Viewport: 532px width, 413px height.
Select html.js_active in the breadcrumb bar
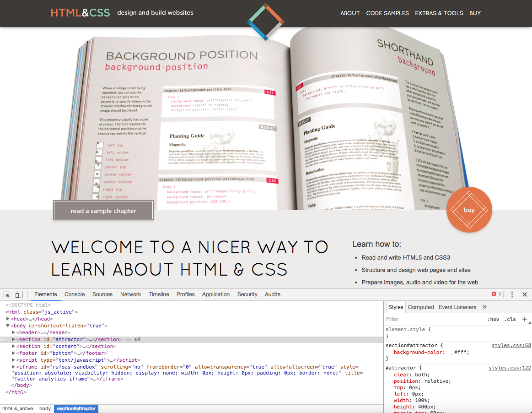18,408
